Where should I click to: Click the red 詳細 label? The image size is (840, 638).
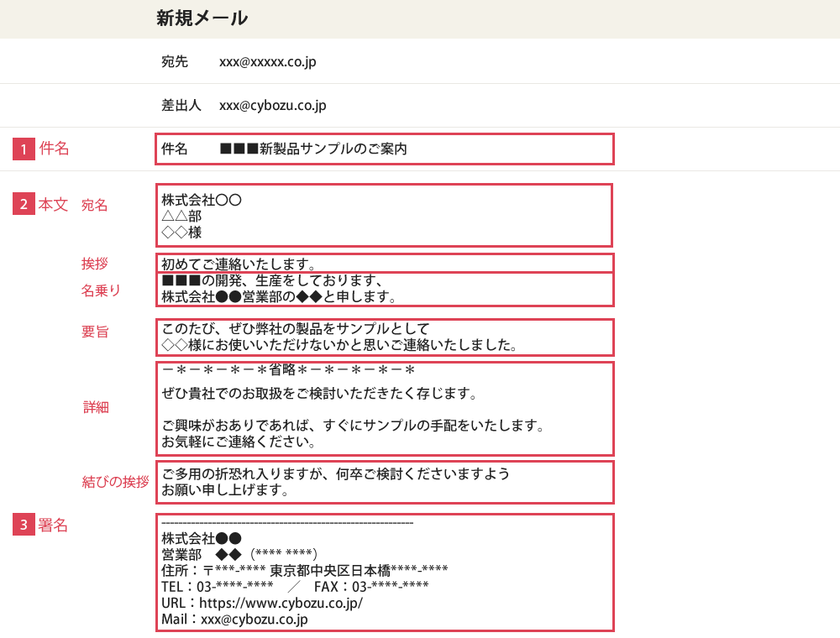(96, 407)
